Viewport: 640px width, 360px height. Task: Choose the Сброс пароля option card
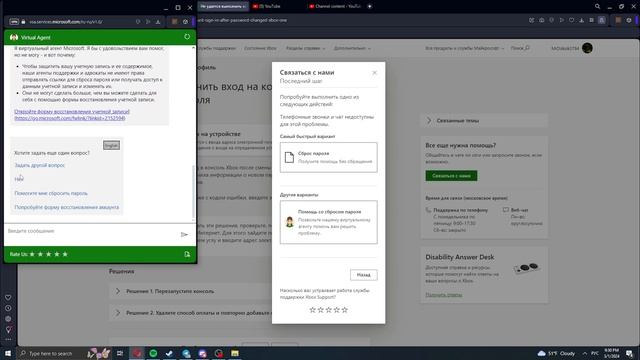pos(329,157)
